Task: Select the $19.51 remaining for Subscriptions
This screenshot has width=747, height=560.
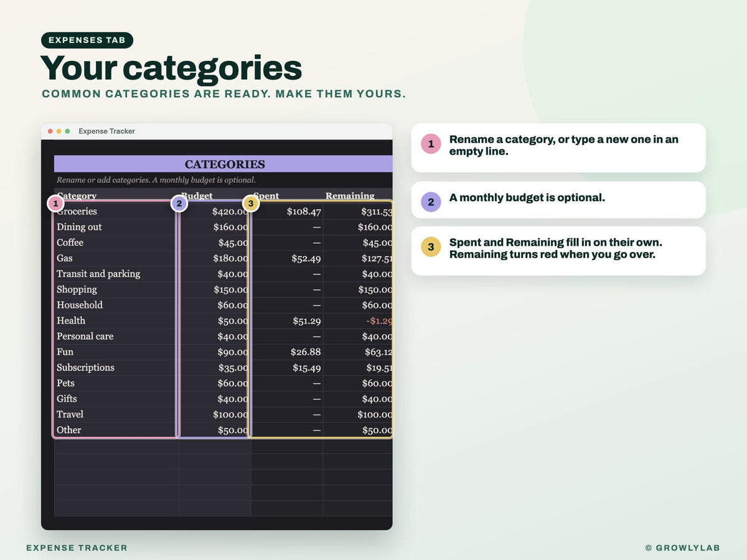Action: pyautogui.click(x=358, y=368)
